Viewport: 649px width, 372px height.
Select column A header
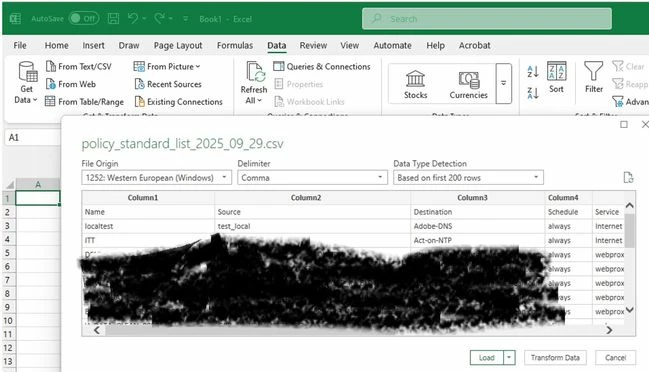pos(38,185)
